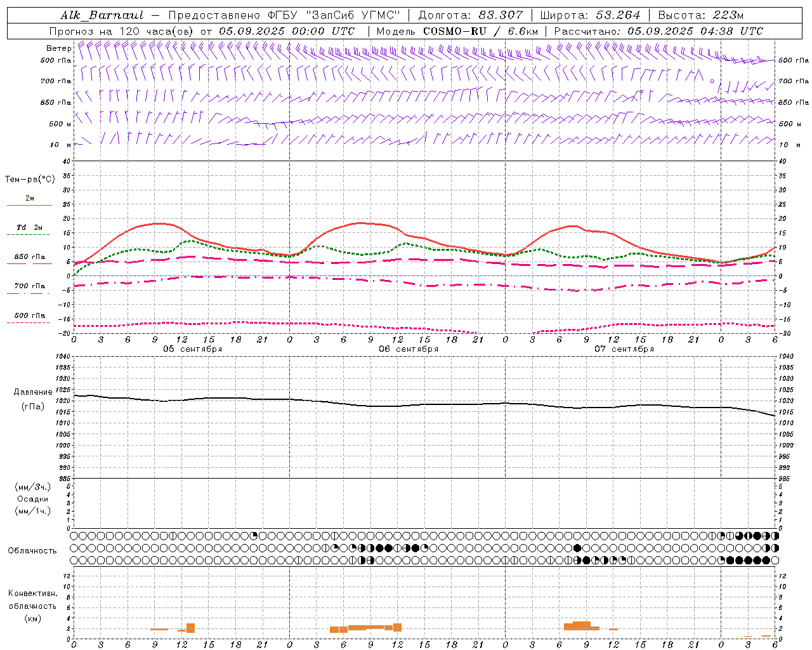Viewport: 812px width, 650px height.
Task: Select the pressure panel label Давление
Action: tap(33, 392)
